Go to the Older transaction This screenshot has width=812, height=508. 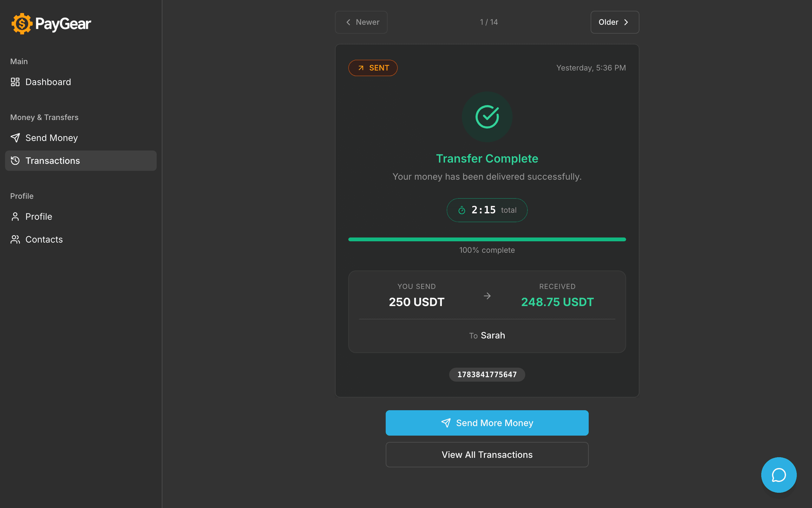click(x=615, y=22)
